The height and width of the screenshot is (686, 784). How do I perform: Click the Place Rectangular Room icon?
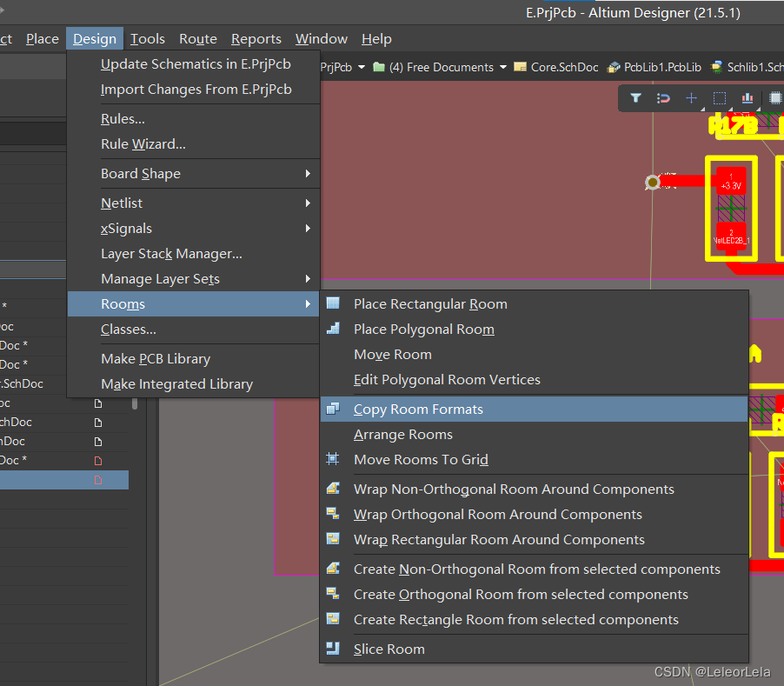coord(333,303)
